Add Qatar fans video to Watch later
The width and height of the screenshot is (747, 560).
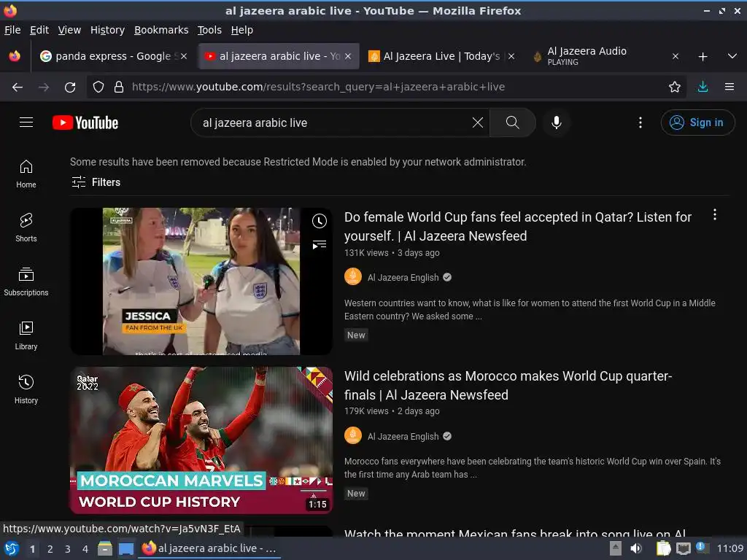click(320, 221)
